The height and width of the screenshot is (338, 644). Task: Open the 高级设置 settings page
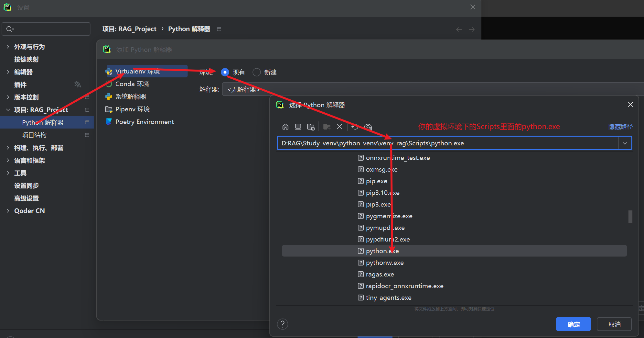coord(27,198)
